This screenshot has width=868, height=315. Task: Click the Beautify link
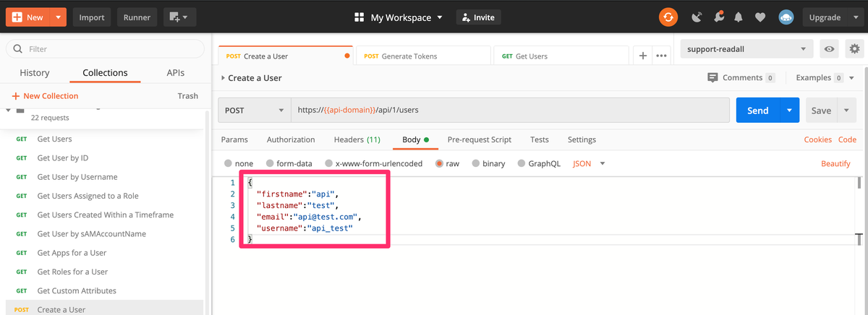pos(835,163)
